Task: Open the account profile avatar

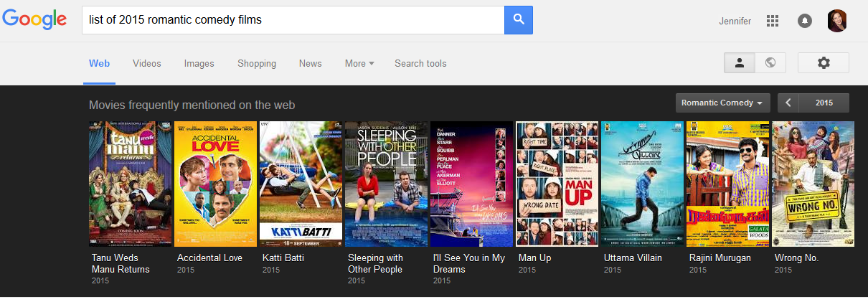Action: (x=837, y=21)
